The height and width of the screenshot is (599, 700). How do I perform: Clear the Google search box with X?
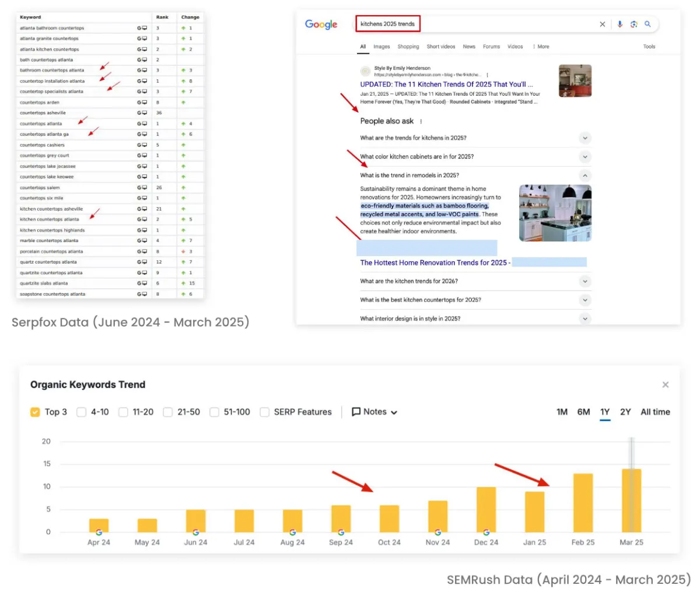point(603,24)
